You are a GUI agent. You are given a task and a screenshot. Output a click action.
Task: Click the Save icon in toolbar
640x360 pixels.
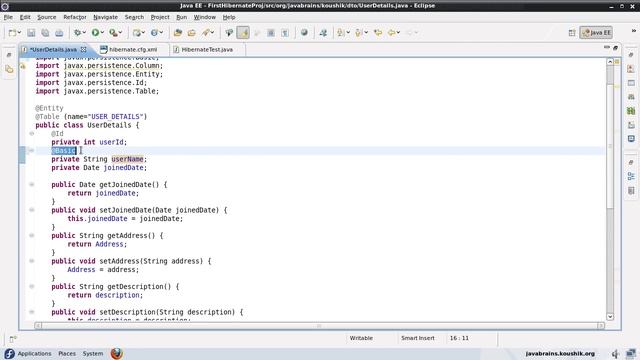point(31,33)
